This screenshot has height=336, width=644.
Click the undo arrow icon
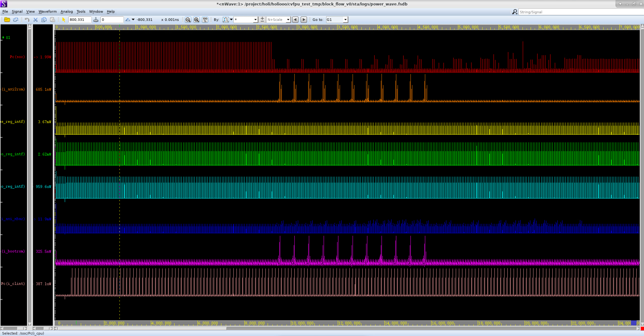27,20
